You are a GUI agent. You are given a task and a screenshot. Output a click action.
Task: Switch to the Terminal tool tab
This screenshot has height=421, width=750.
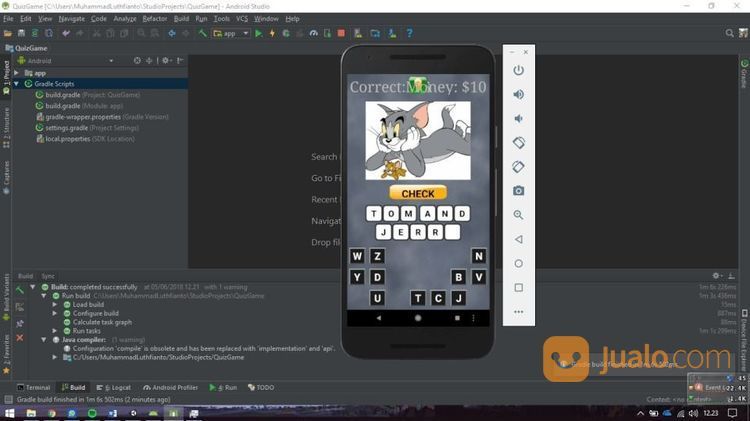point(33,388)
